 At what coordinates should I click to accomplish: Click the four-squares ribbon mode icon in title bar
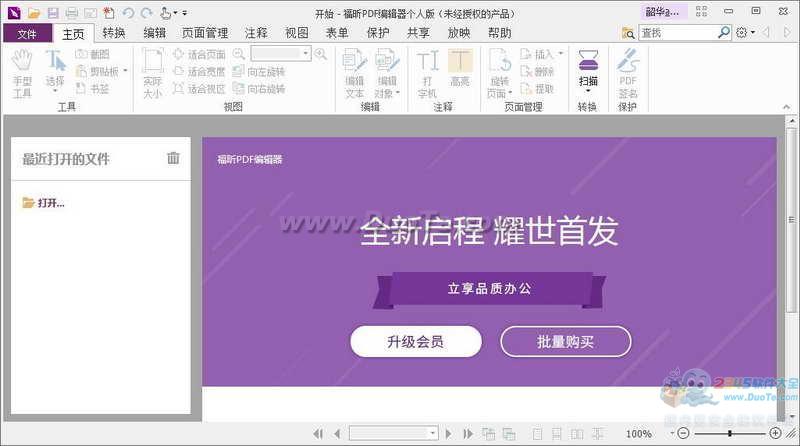[x=702, y=11]
